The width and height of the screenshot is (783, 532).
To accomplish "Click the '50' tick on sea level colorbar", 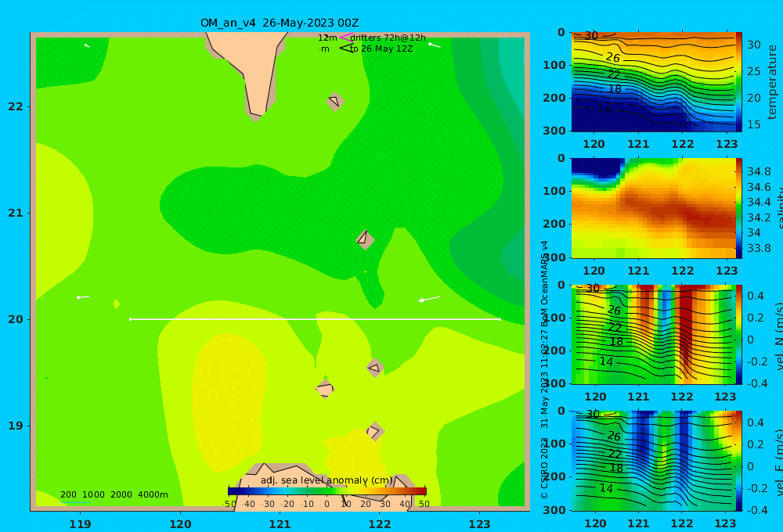I will pyautogui.click(x=424, y=504).
